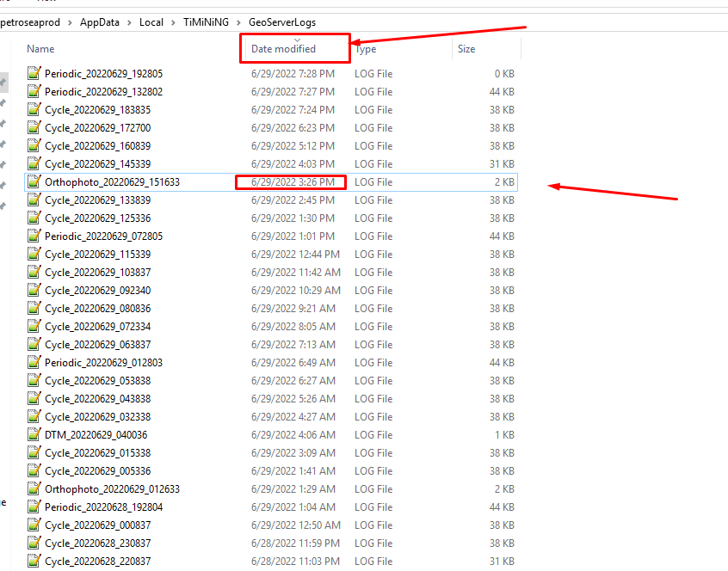Go to the Local breadcrumb folder
The image size is (728, 571).
click(x=151, y=22)
